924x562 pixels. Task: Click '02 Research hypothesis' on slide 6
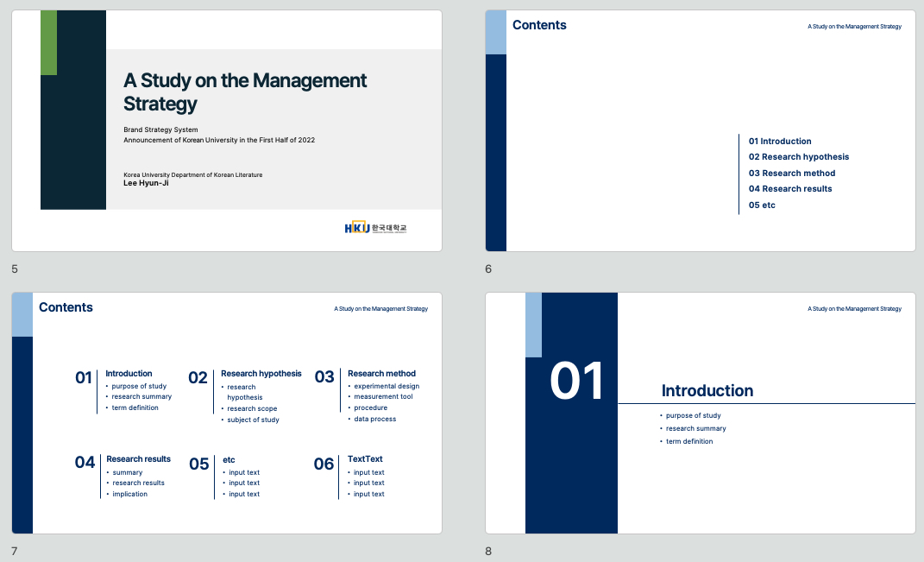799,157
